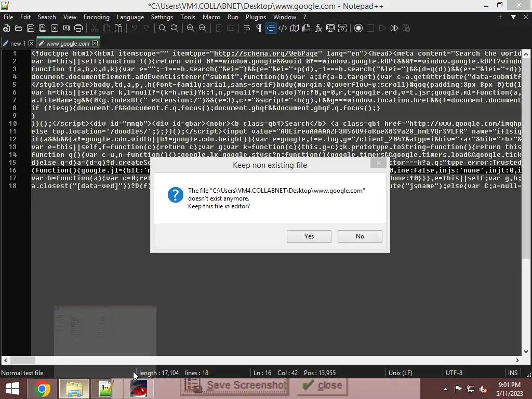
Task: Click the Replace toolbar icon
Action: (175, 28)
